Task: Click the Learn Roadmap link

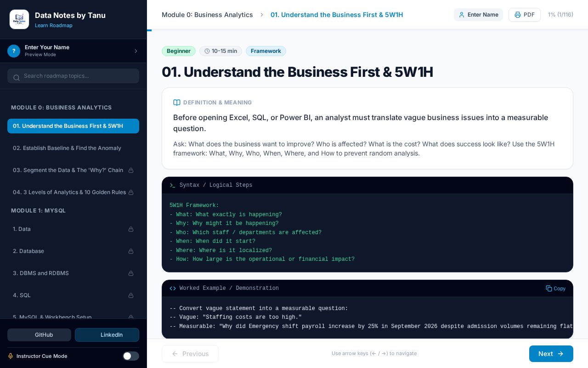Action: [54, 25]
